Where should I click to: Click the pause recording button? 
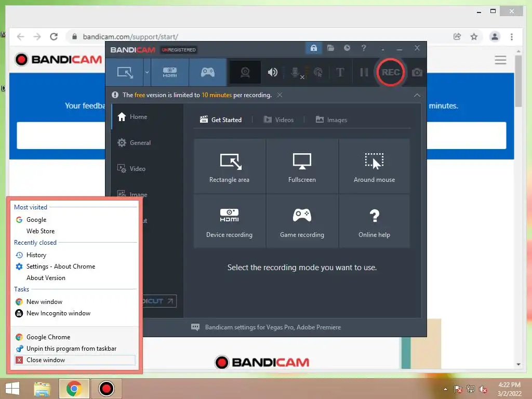point(364,72)
